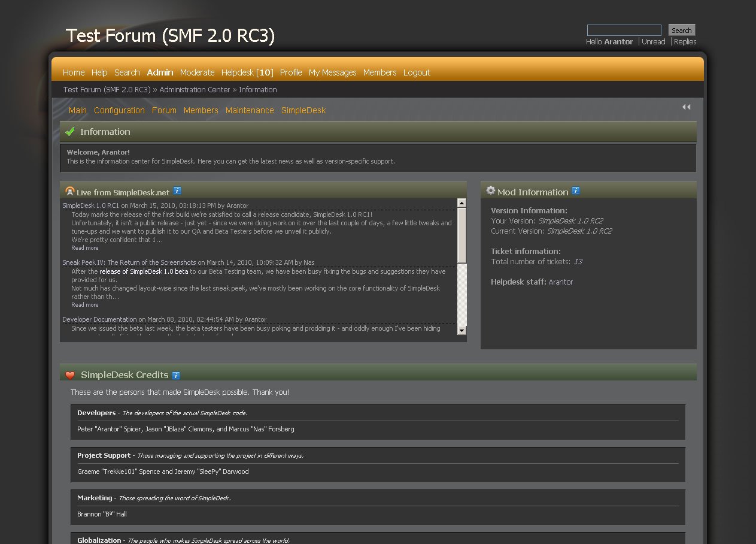Image resolution: width=756 pixels, height=544 pixels.
Task: Open Help in main menu
Action: [x=99, y=72]
